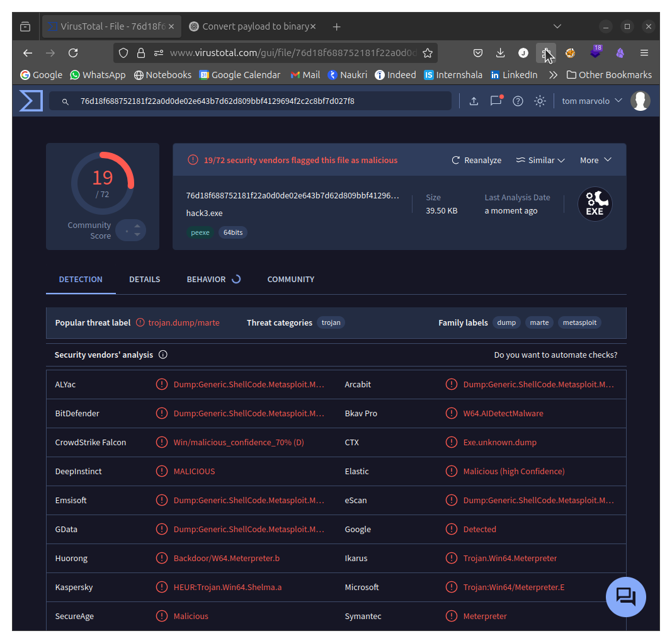The width and height of the screenshot is (672, 643).
Task: Click the user avatar picture
Action: pos(640,101)
